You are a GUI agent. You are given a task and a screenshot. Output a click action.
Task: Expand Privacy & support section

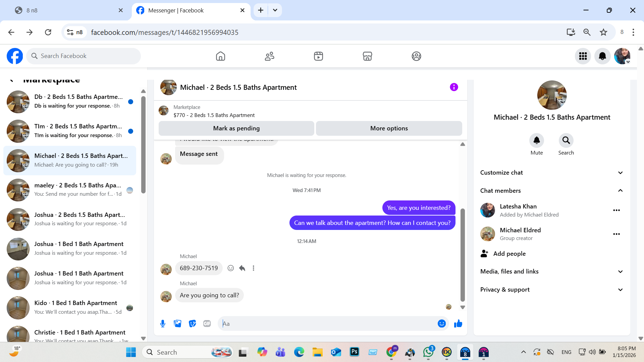tap(620, 290)
